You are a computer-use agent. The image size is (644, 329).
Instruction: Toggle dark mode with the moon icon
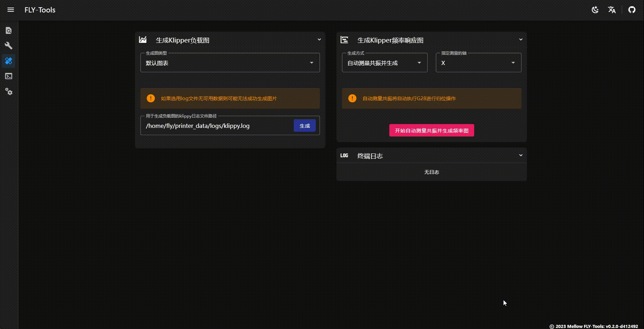point(595,10)
